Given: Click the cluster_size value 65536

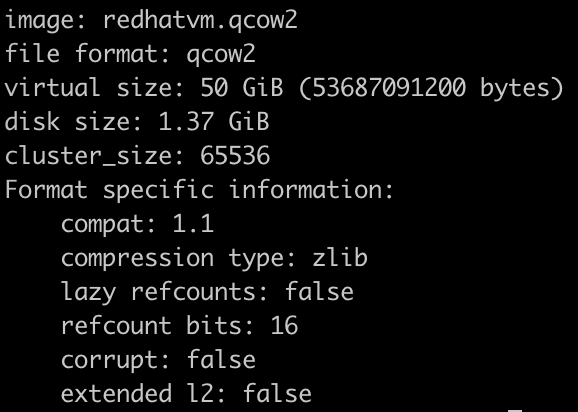Looking at the screenshot, I should click(235, 156).
